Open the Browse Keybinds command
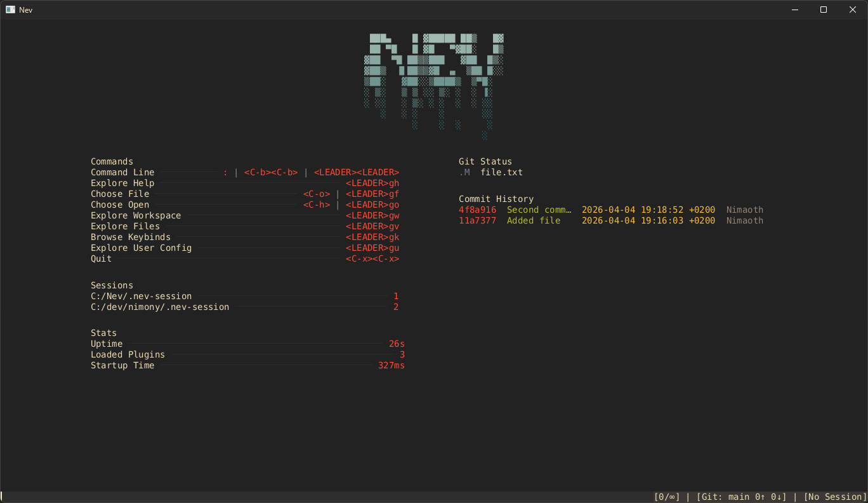 pyautogui.click(x=245, y=237)
